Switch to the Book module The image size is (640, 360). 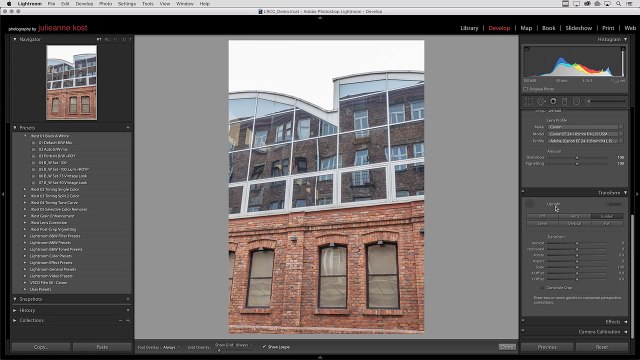tap(549, 28)
